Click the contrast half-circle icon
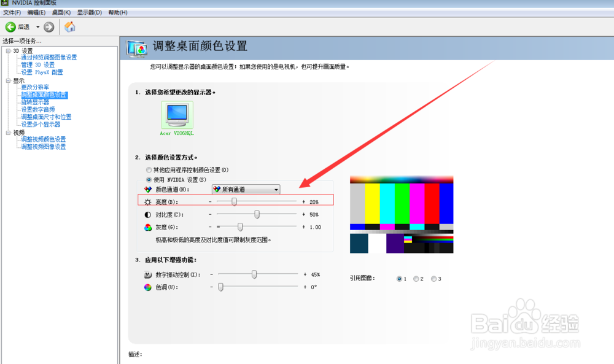This screenshot has width=614, height=364. (x=147, y=214)
